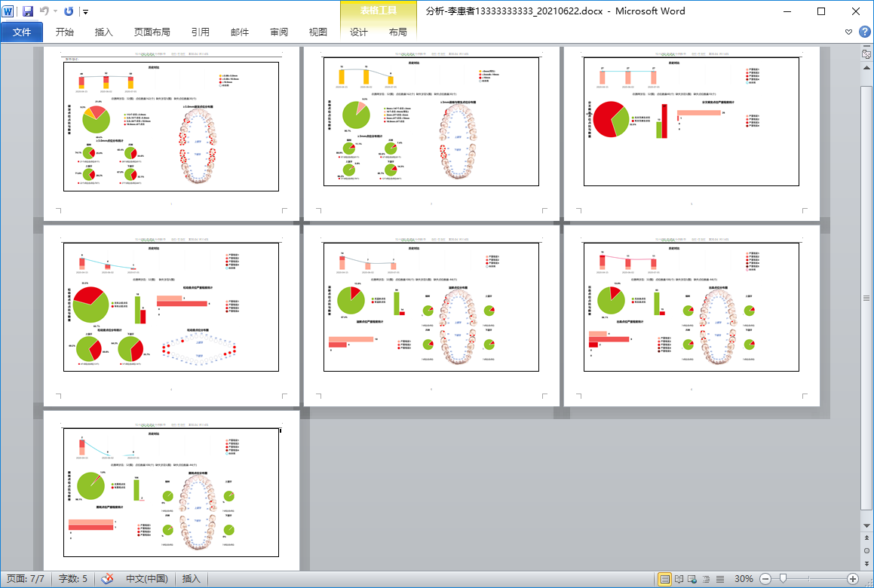Click the zoom slider handle
This screenshot has width=874, height=588.
[784, 579]
